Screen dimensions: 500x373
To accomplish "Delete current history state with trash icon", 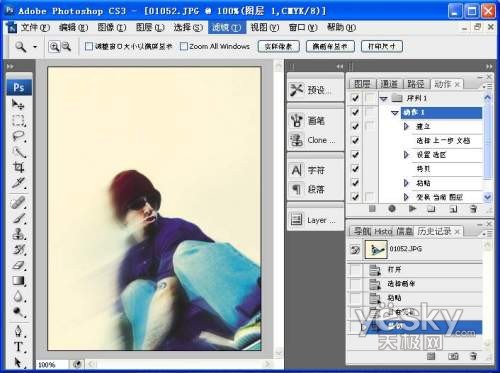I will [473, 356].
